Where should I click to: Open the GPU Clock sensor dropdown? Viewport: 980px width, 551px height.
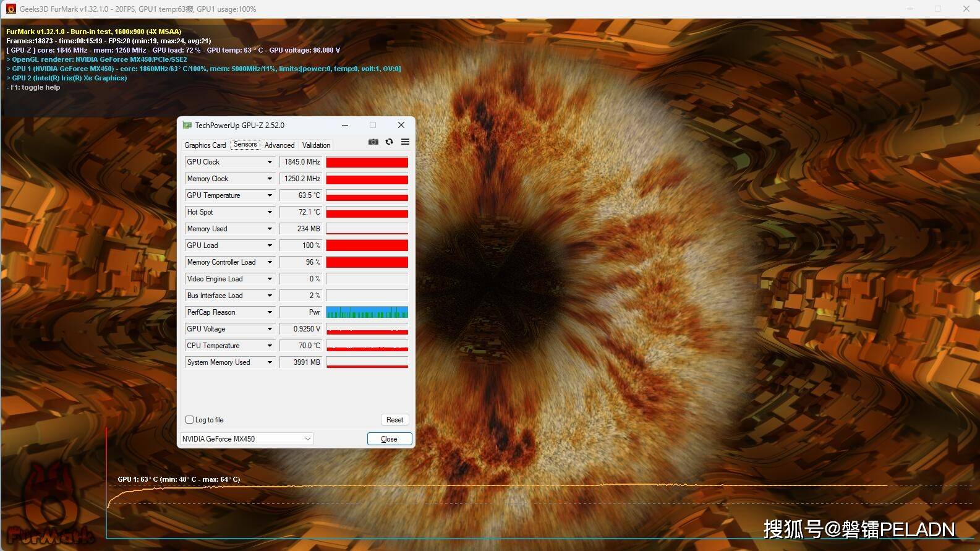(270, 162)
